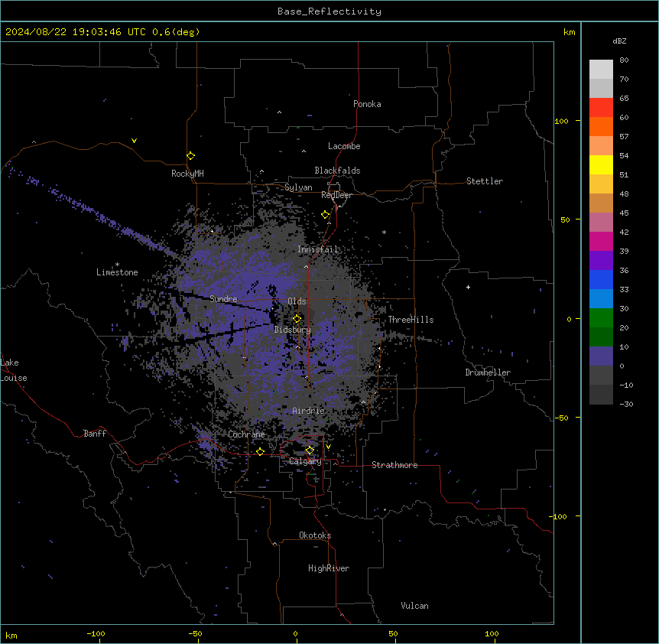Select the white plus marker north of Drumheller
Viewport: 659px width, 644px height.
[468, 287]
